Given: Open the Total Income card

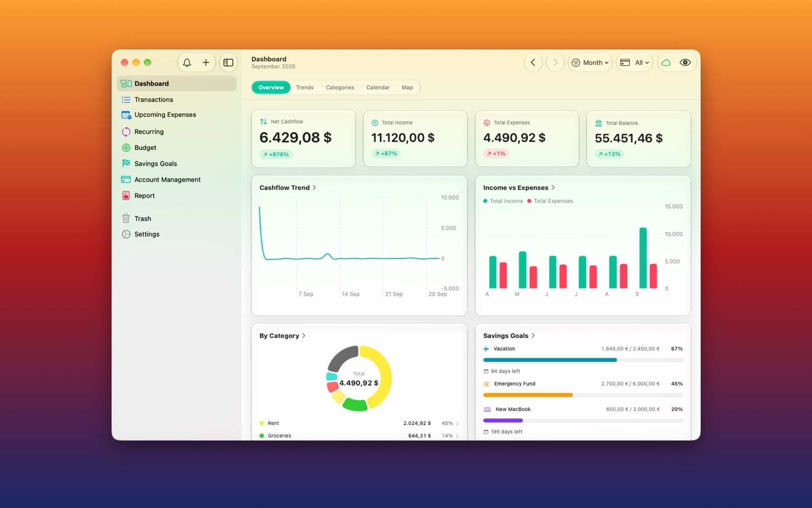Looking at the screenshot, I should (415, 139).
